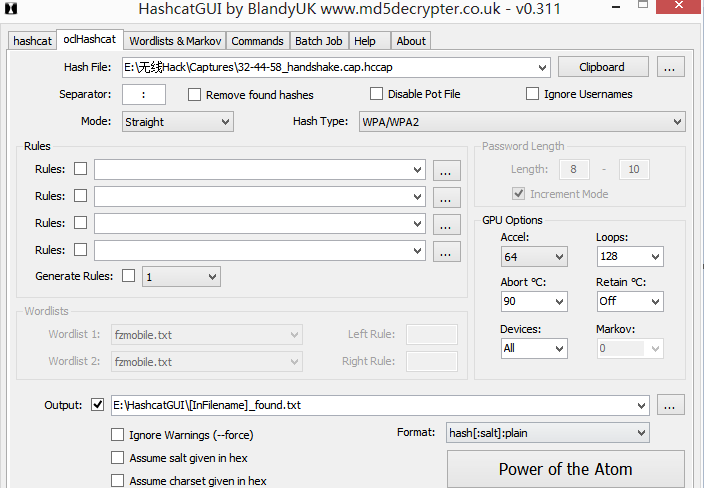
Task: Enable the fourth Rules checkbox
Action: tap(80, 250)
